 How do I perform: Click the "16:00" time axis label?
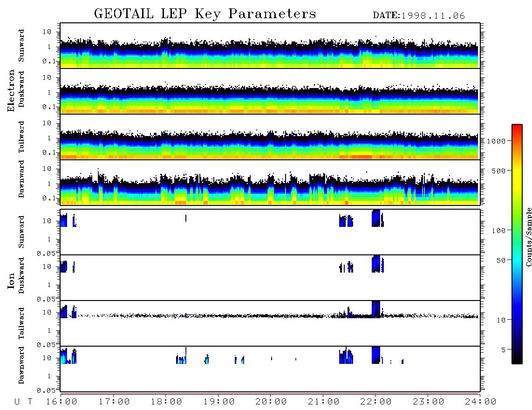click(61, 402)
